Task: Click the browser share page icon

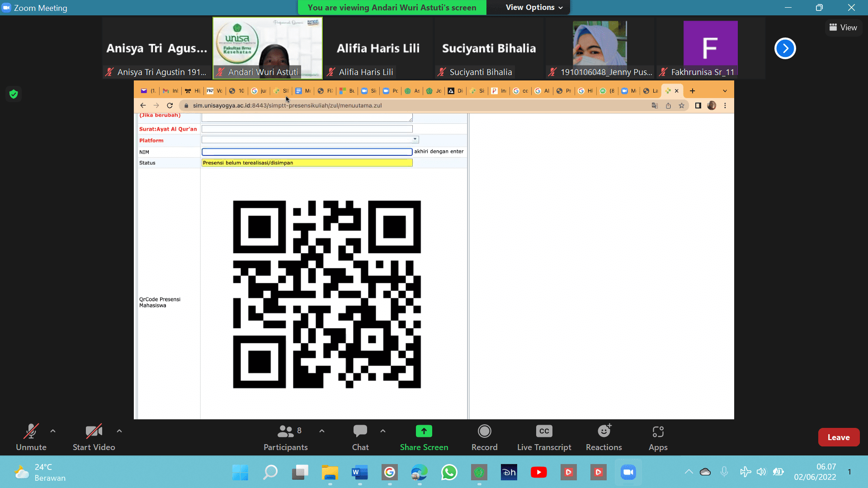Action: (668, 105)
